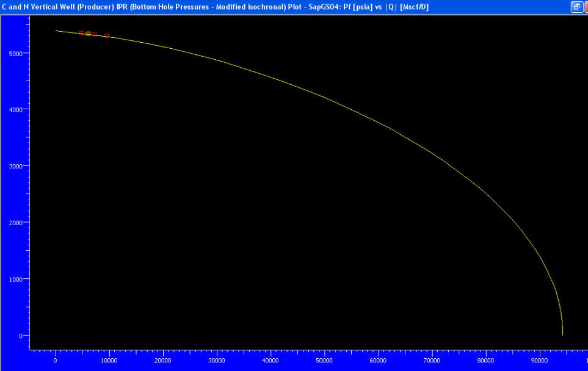Click the IPR curve's starting point at zero rate
This screenshot has height=371, width=588.
pyautogui.click(x=56, y=31)
